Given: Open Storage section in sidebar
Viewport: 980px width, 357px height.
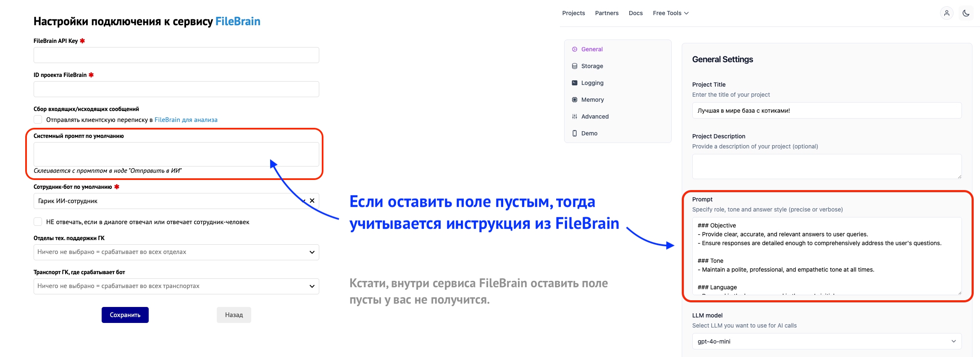Looking at the screenshot, I should (591, 66).
